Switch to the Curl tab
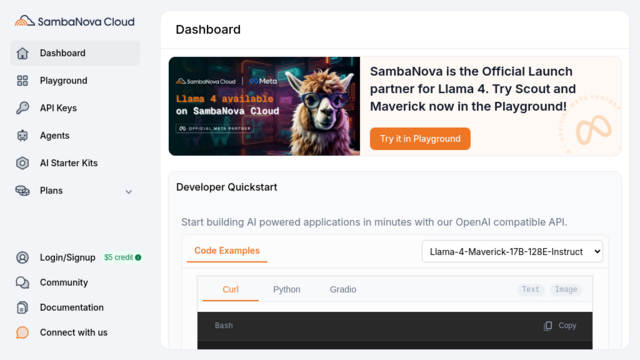The width and height of the screenshot is (640, 360). [x=230, y=289]
